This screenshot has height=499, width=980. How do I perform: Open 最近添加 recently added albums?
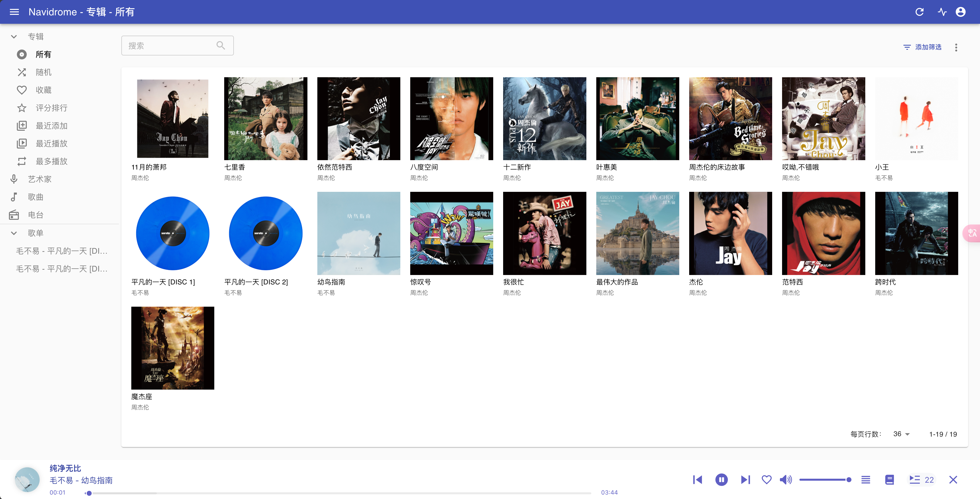[59, 126]
